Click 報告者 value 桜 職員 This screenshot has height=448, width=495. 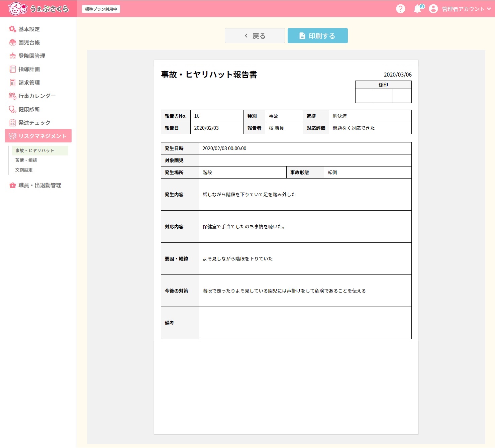point(276,128)
